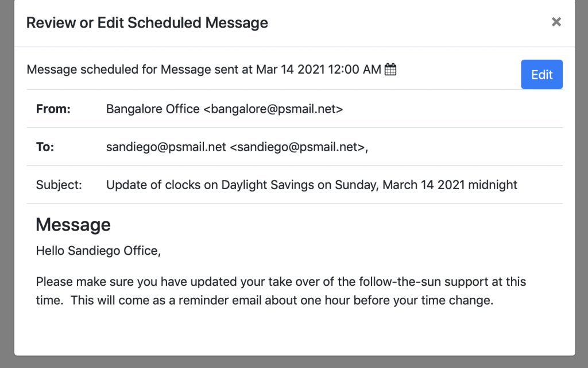Click the calendar icon beside scheduled time
Image resolution: width=588 pixels, height=368 pixels.
click(x=390, y=70)
